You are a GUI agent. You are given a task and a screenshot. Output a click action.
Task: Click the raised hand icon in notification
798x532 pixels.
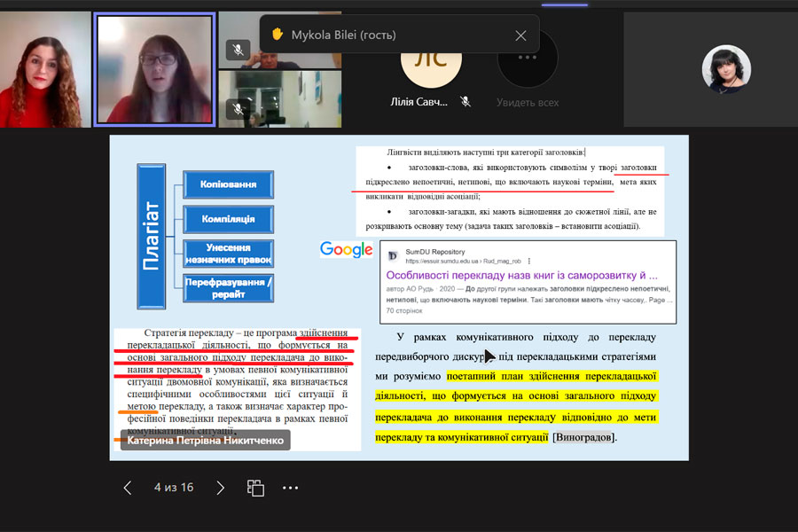pos(278,35)
